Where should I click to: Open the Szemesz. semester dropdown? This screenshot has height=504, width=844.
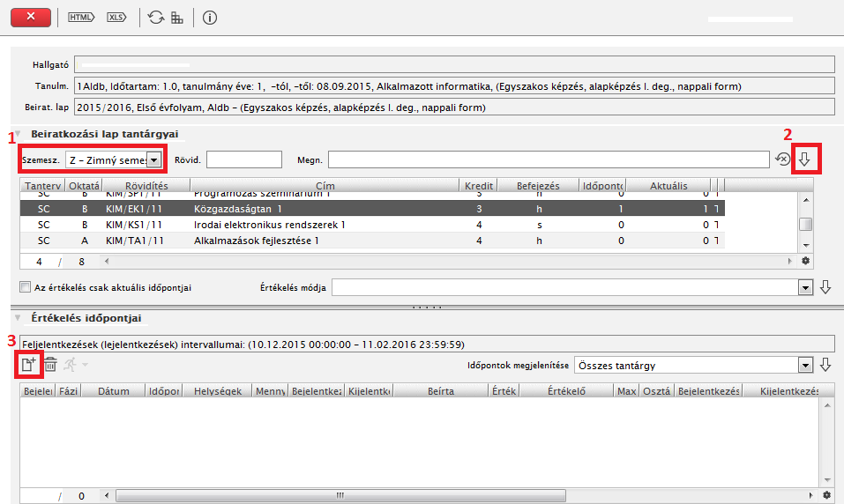[x=154, y=159]
